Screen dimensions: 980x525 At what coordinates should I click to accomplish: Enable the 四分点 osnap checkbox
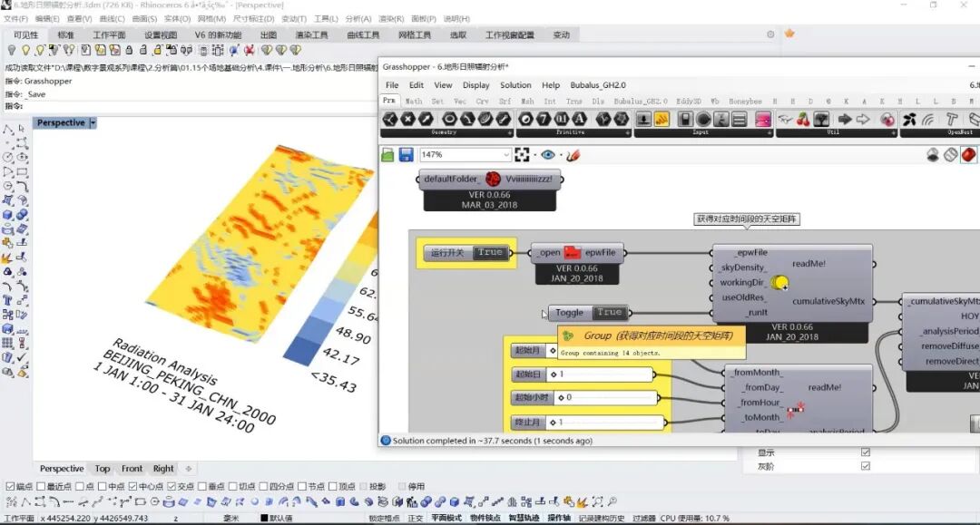click(x=263, y=486)
